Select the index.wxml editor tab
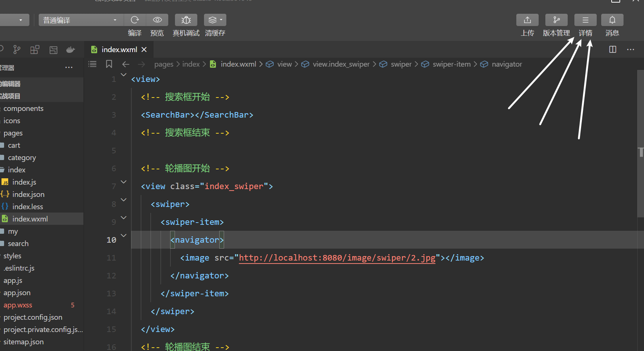This screenshot has width=644, height=351. coord(119,50)
